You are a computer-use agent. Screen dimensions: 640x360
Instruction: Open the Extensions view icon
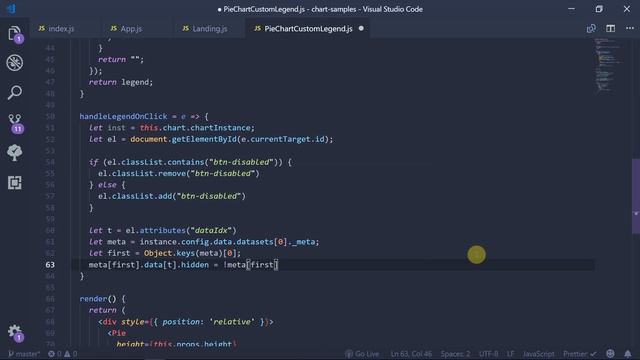coord(15,182)
